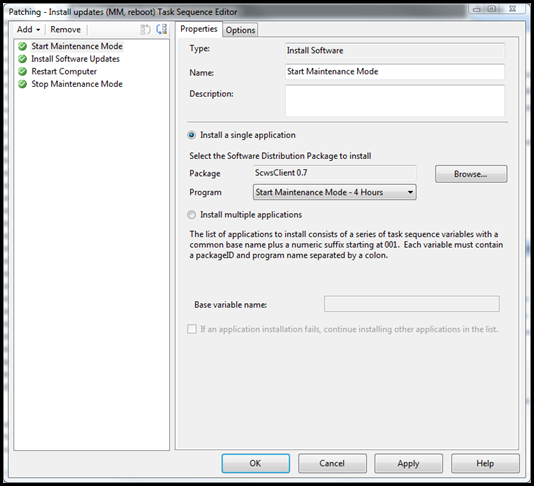Switch to the Properties tab
The image size is (534, 486).
coord(199,29)
